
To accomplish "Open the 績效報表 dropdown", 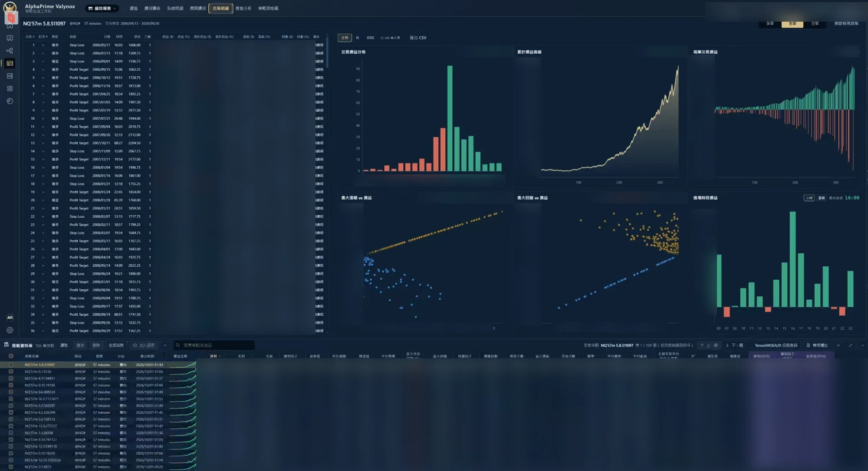I will tap(102, 8).
